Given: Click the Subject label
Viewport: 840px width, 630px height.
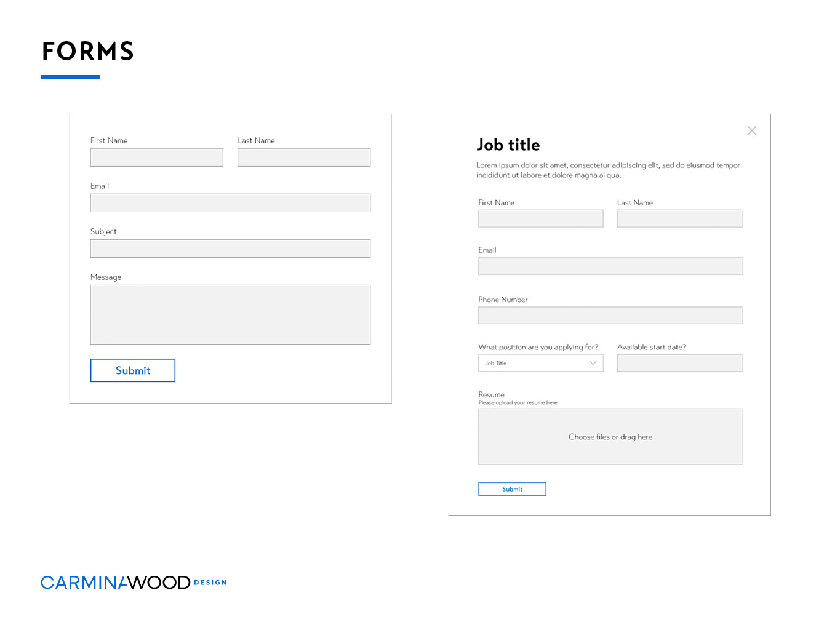Looking at the screenshot, I should click(x=103, y=232).
